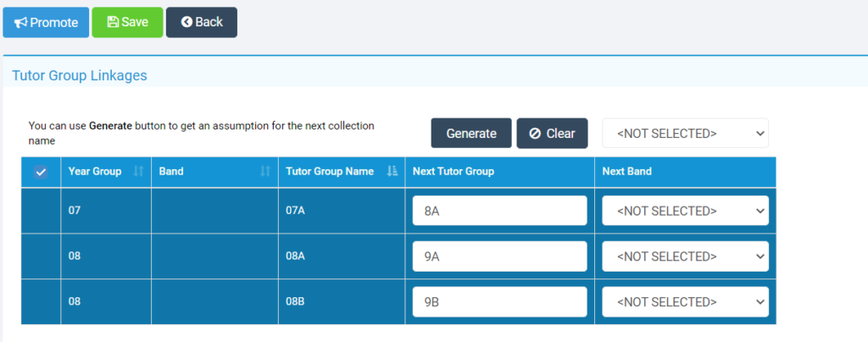Viewport: 868px width, 342px height.
Task: Go back using the Back button
Action: (x=202, y=23)
